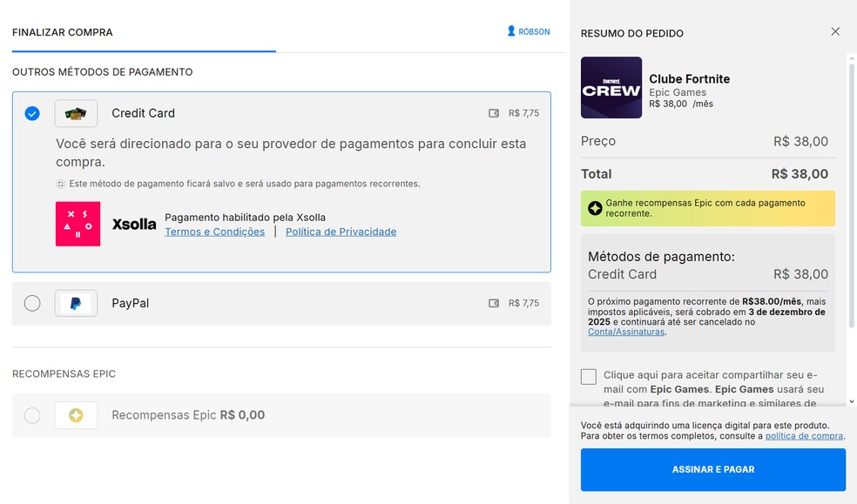Click the Xsolla wordmark text
Viewport: 857px width, 504px height.
134,225
